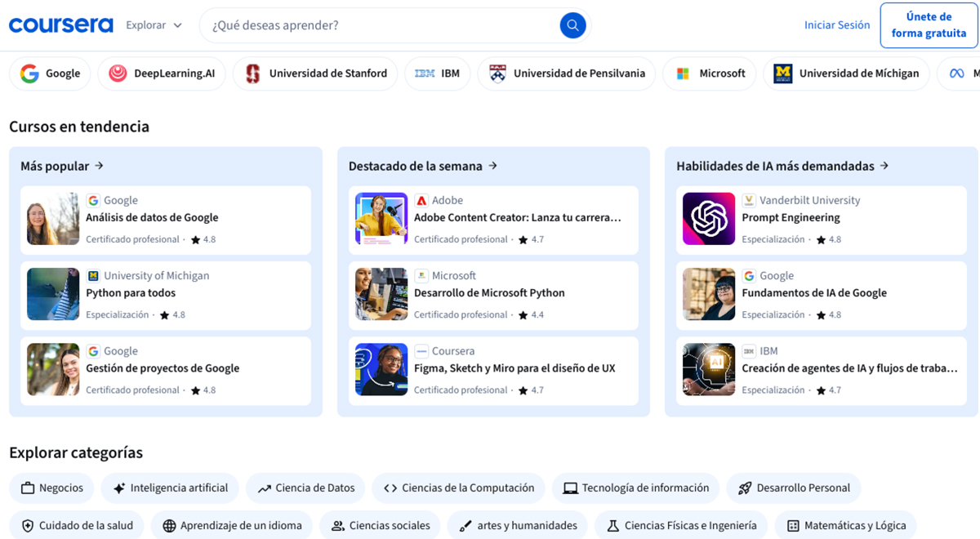
Task: Select the Inteligencia artificial category
Action: [x=170, y=488]
